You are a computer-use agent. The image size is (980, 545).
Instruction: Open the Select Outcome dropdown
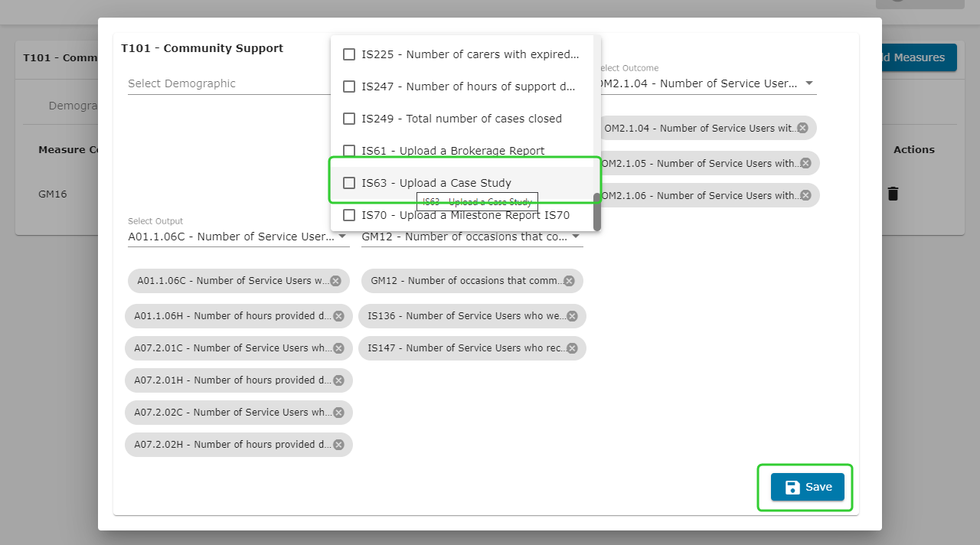click(x=809, y=83)
